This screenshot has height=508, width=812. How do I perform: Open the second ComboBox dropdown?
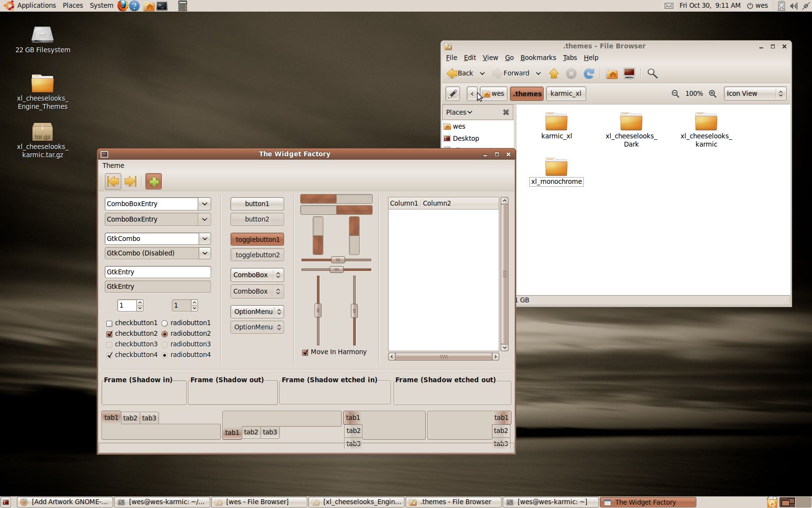pyautogui.click(x=257, y=291)
